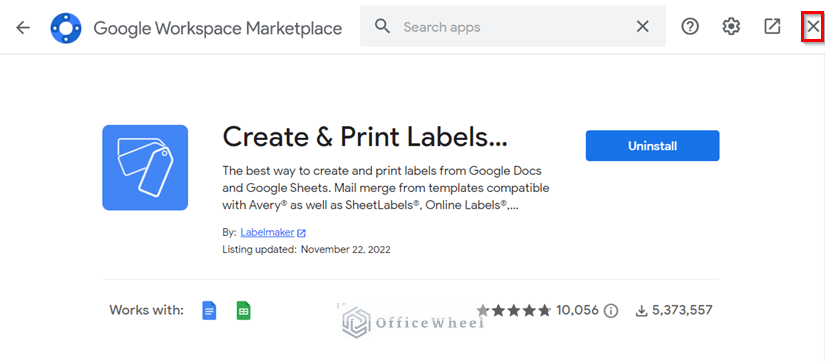Open the Google Workspace Marketplace logo
Viewport: 825px width, 361px height.
coord(66,28)
